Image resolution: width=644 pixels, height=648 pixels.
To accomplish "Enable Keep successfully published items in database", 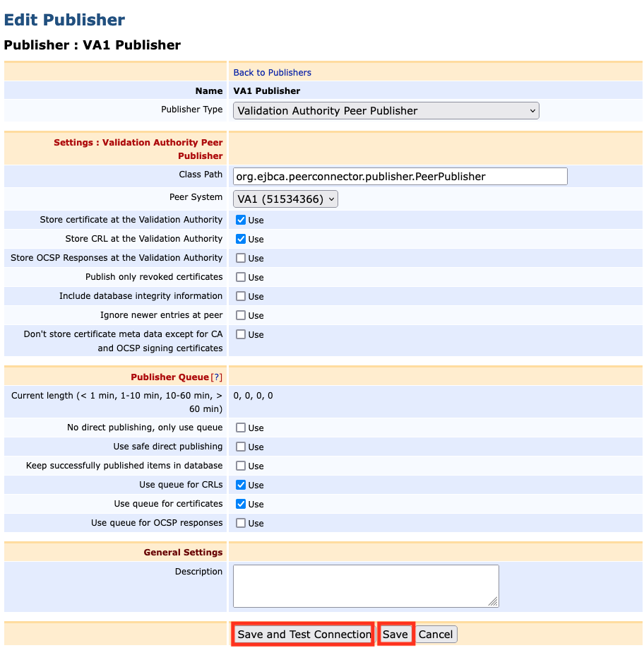I will pos(241,466).
